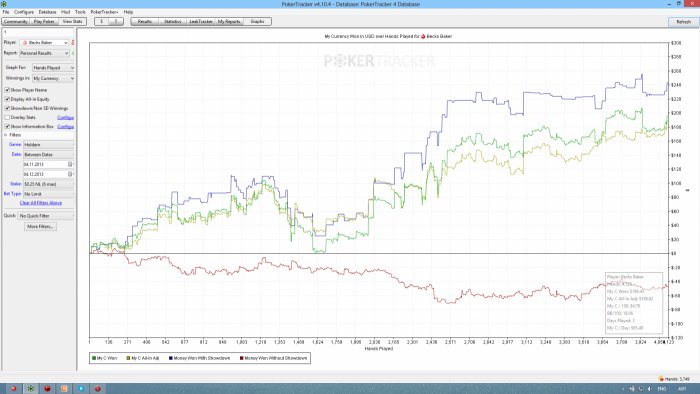Open calendar picker for date 04.11.2013
Screen dimensions: 700x394
pyautogui.click(x=70, y=165)
